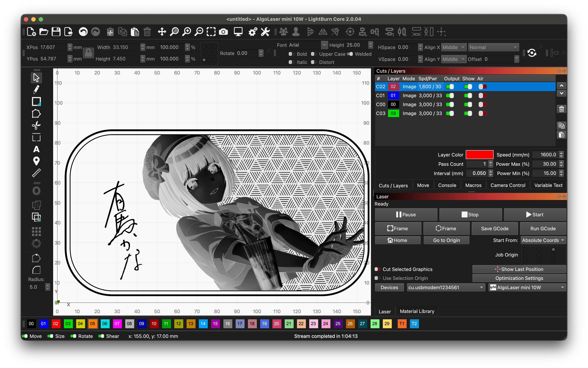Click the Undo arrow icon
588x368 pixels.
83,32
